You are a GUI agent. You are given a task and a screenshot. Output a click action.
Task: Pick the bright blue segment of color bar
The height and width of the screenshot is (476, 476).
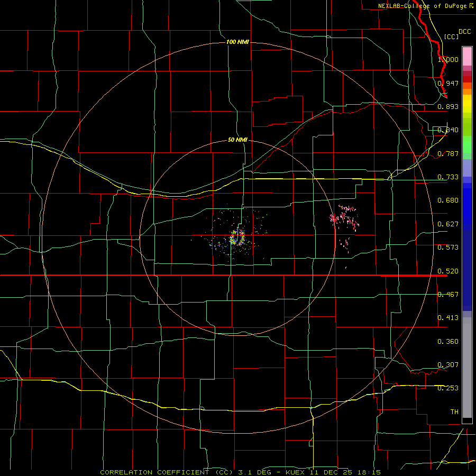point(467,206)
